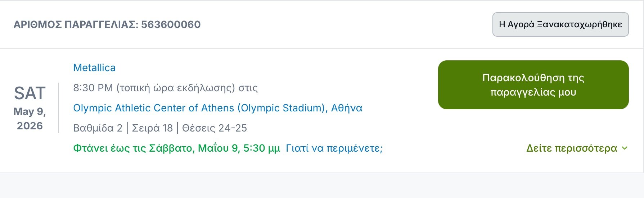Image resolution: width=644 pixels, height=198 pixels.
Task: Click the Θέσεις 24-25 seats text
Action: 215,128
